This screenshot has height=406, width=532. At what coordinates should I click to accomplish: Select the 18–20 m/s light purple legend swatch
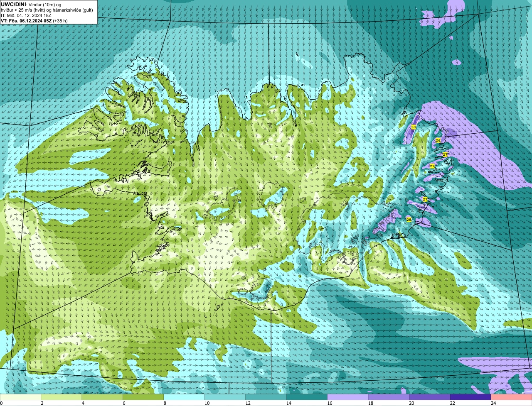[x=389, y=397]
